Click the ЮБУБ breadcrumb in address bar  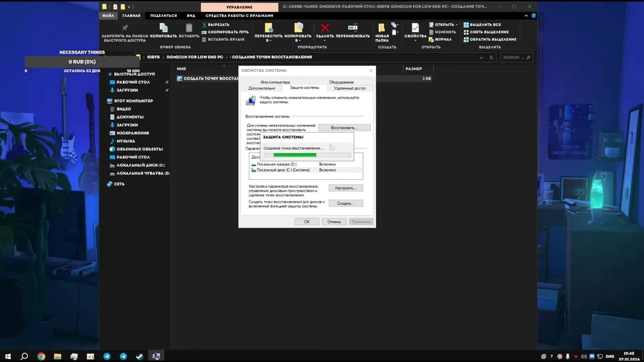[153, 57]
